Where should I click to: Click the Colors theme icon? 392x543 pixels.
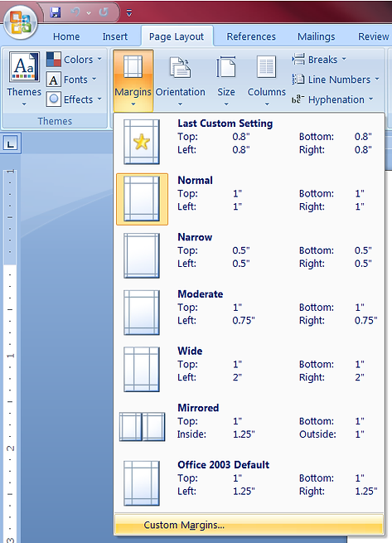[54, 59]
